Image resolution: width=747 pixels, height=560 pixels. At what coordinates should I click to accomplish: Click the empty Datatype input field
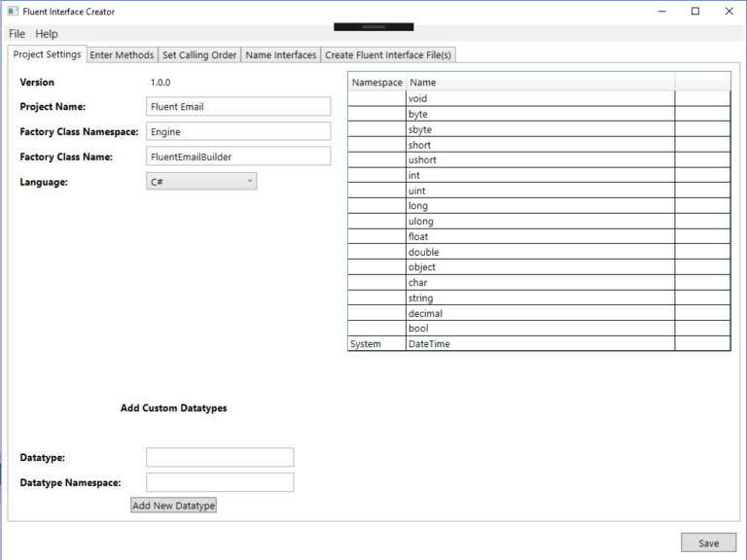(x=220, y=457)
